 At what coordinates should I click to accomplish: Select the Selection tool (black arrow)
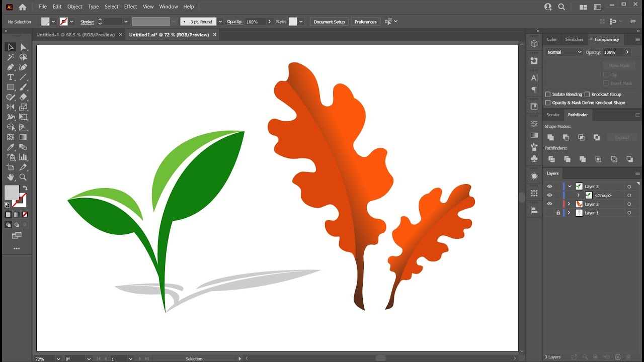[x=10, y=47]
